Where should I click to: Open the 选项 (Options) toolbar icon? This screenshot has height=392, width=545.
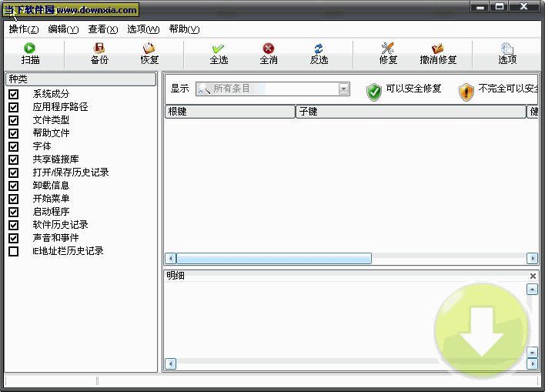pyautogui.click(x=507, y=49)
